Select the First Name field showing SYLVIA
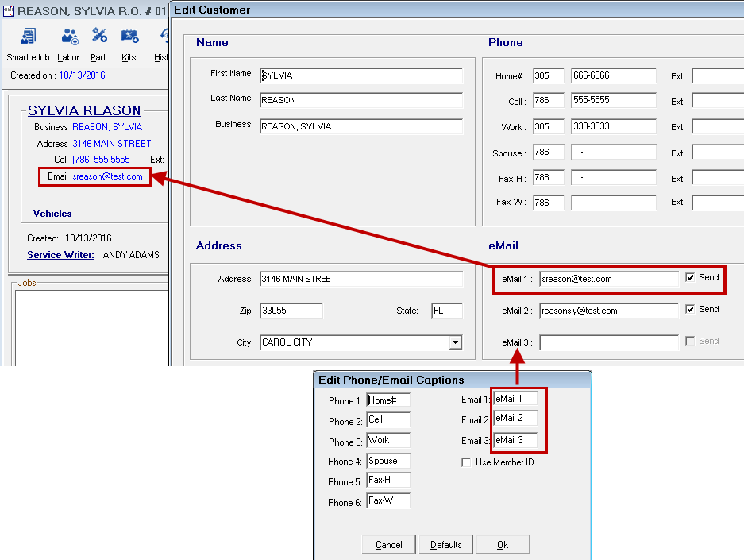This screenshot has height=560, width=744. point(361,75)
